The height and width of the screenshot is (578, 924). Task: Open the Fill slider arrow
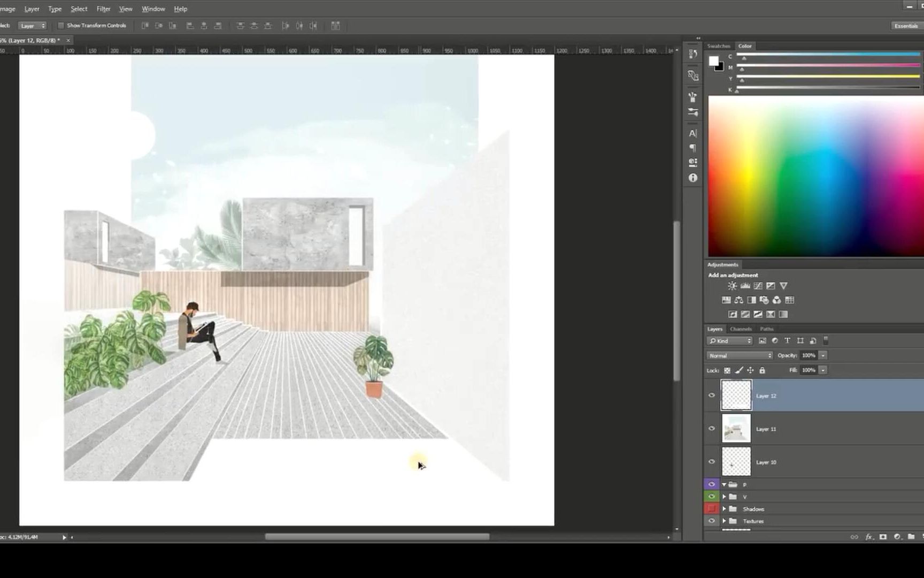coord(823,370)
